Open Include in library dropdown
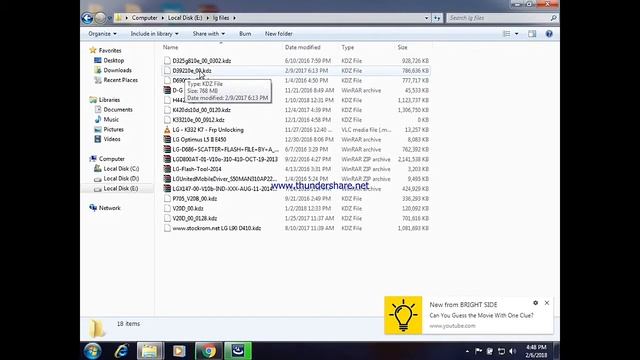This screenshot has height=360, width=640. tap(154, 34)
